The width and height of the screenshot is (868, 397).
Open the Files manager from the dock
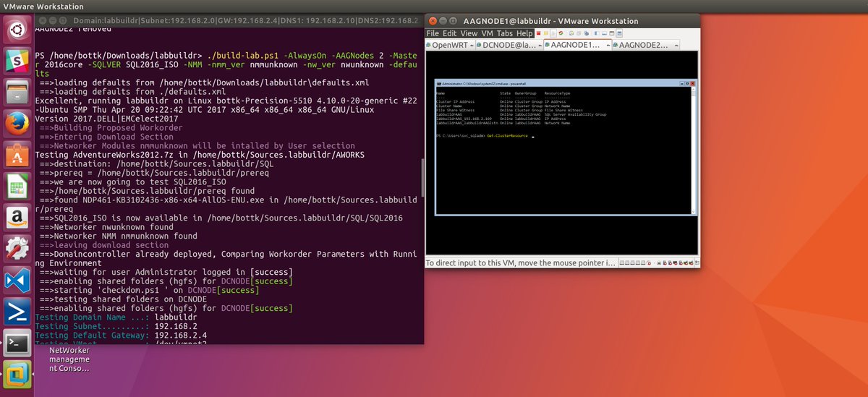pos(17,93)
